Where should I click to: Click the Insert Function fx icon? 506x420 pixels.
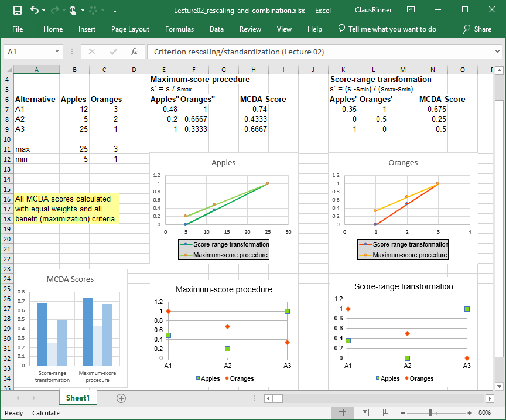click(134, 52)
